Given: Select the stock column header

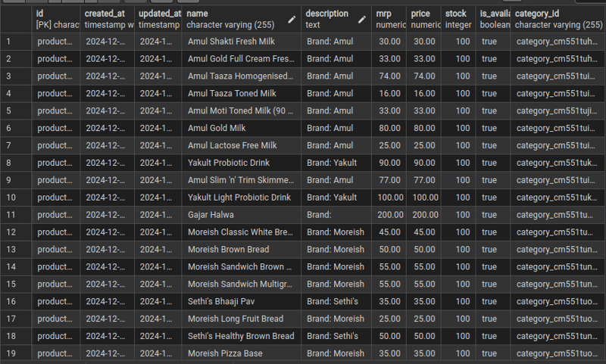Looking at the screenshot, I should pos(458,19).
